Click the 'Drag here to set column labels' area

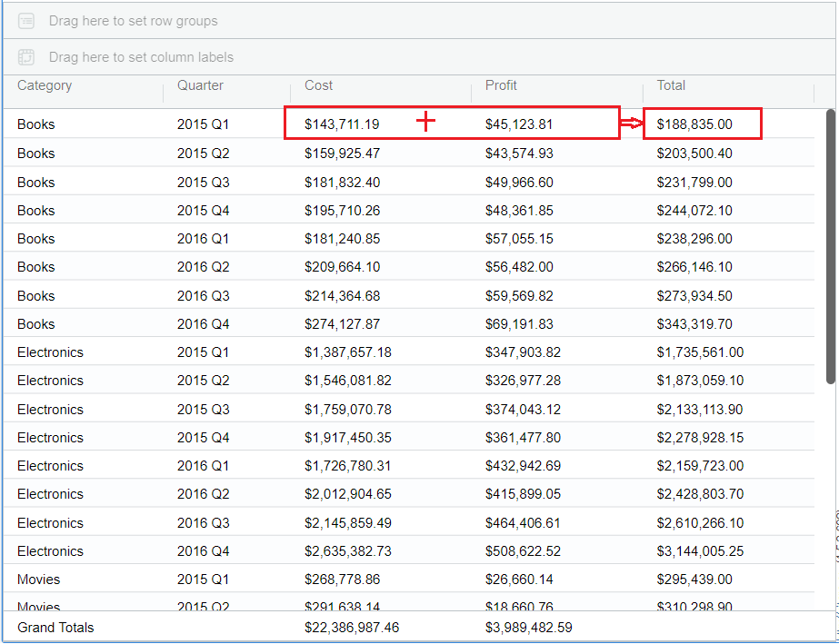[x=141, y=57]
